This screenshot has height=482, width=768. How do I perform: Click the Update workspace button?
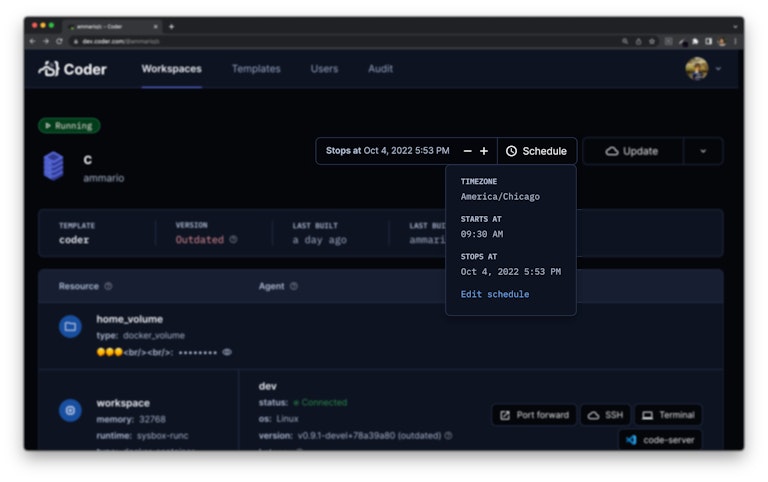point(633,151)
